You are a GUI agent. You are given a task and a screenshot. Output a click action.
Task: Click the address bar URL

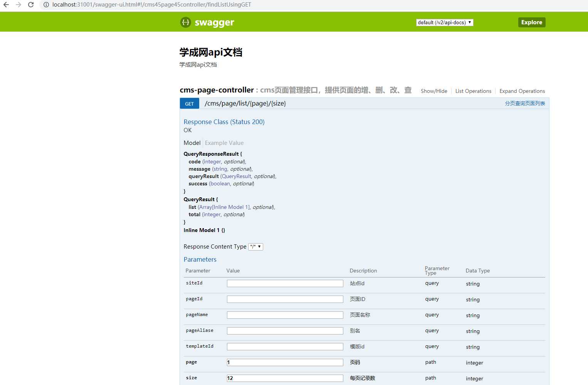pyautogui.click(x=151, y=5)
